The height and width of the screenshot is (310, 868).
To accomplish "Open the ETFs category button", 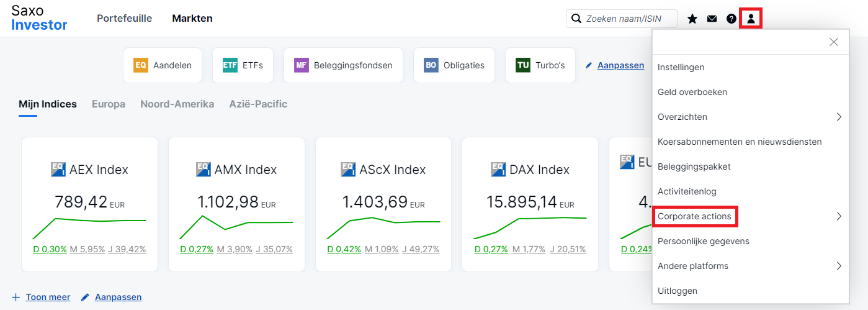I will coord(243,65).
